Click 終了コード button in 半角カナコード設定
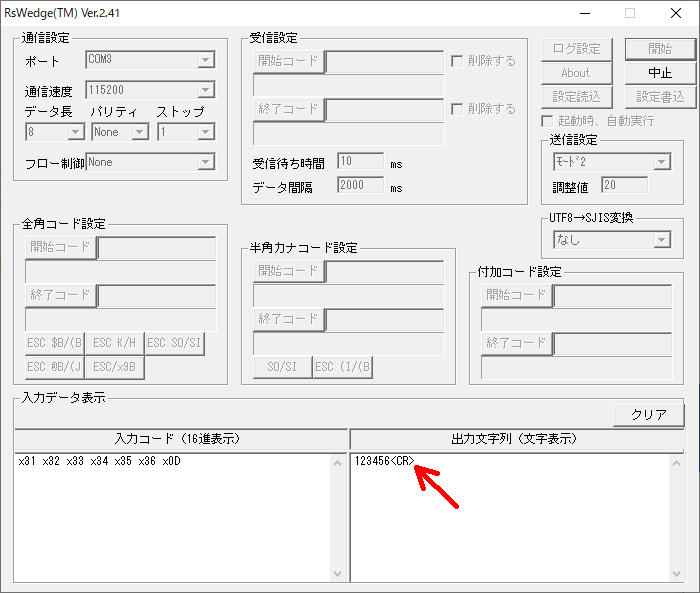Screen dimensions: 700x593 click(x=288, y=320)
